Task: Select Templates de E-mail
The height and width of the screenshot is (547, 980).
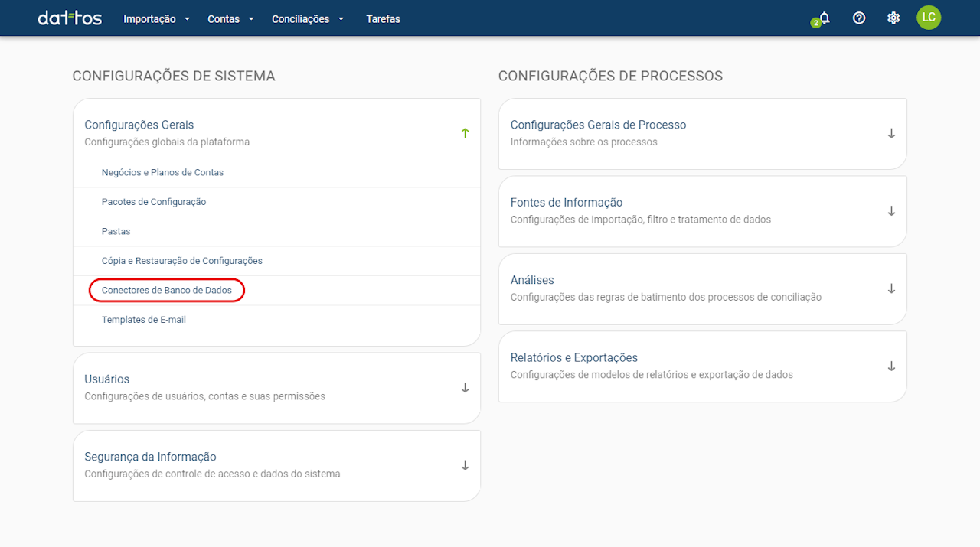Action: point(144,320)
